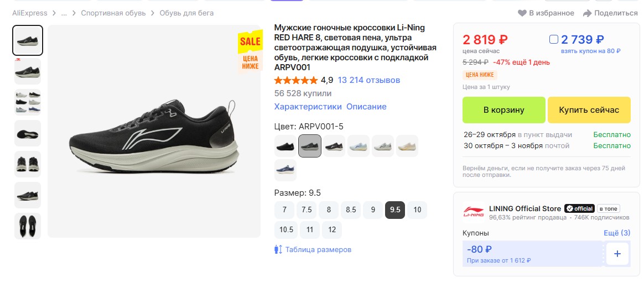Jump to the Характеристики section
The height and width of the screenshot is (288, 644).
(x=308, y=107)
